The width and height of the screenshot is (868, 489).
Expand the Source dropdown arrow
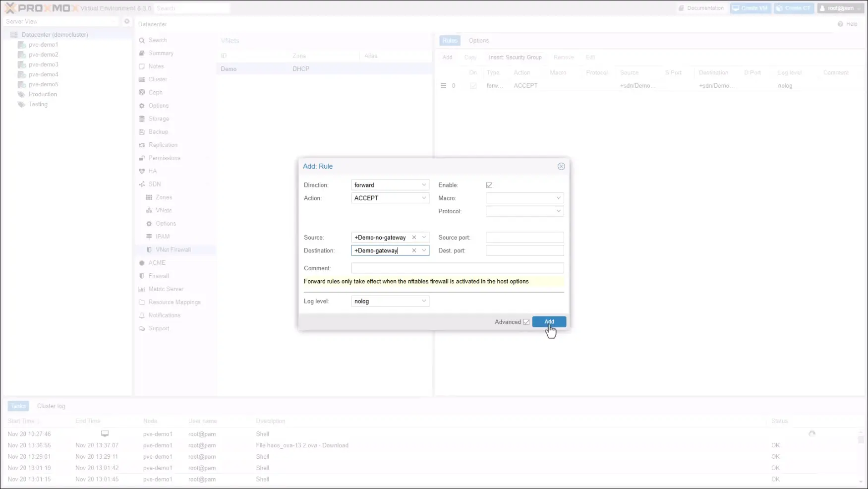(424, 238)
